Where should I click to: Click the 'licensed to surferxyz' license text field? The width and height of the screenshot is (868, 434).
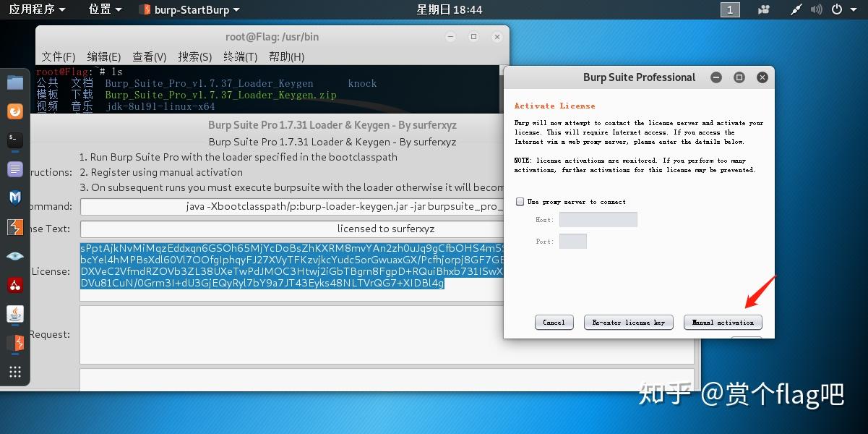click(x=291, y=229)
